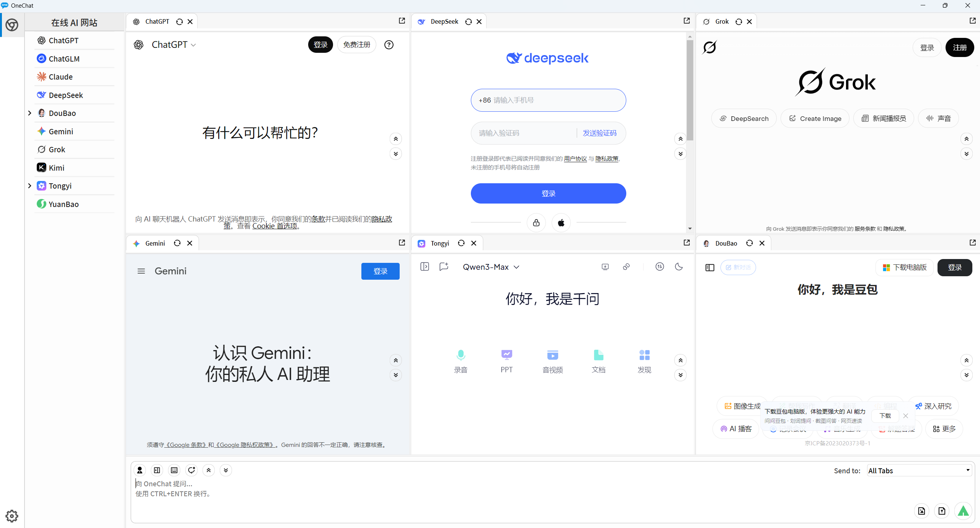Click the blue DeepSeek 登录 button
The width and height of the screenshot is (980, 528).
click(x=548, y=194)
